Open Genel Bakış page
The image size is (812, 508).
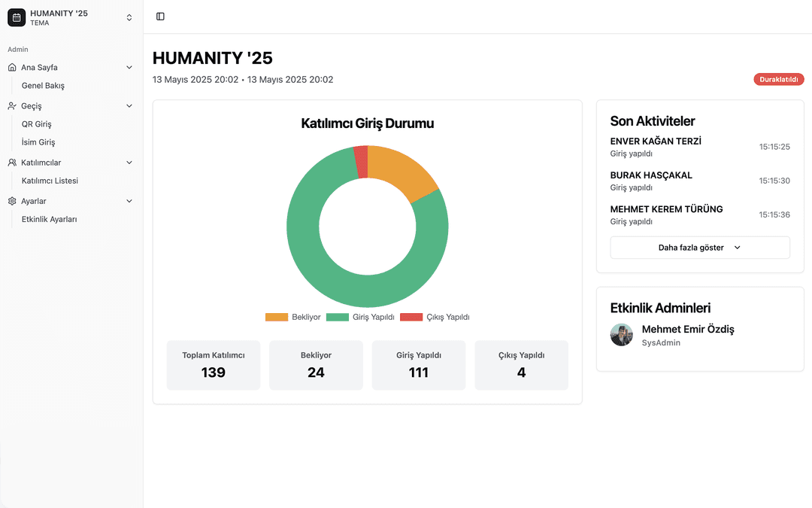(x=43, y=86)
